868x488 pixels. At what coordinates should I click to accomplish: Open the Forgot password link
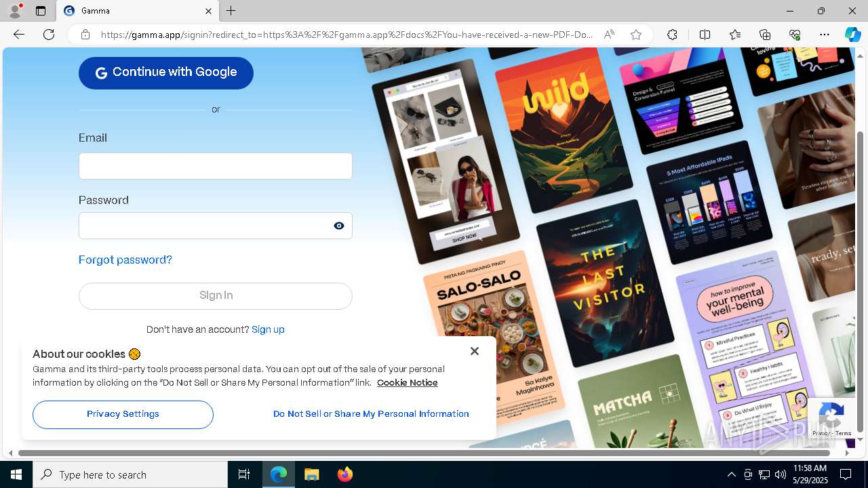pos(125,260)
